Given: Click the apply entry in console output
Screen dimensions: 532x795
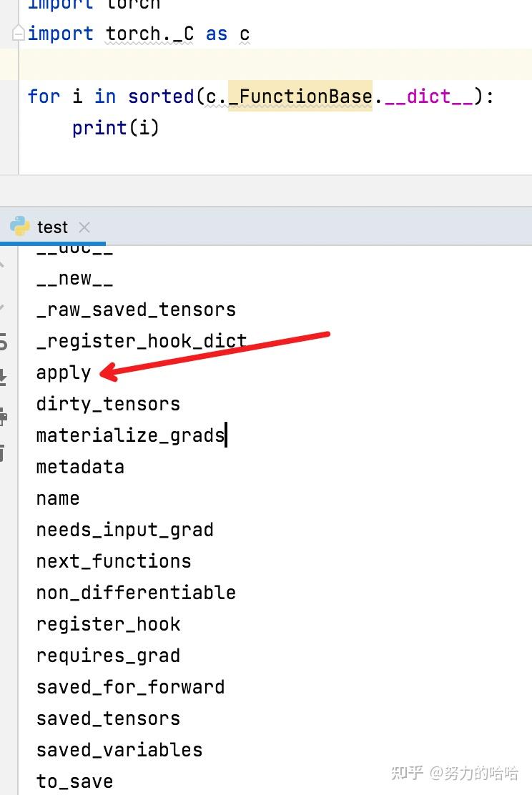Looking at the screenshot, I should pyautogui.click(x=63, y=372).
